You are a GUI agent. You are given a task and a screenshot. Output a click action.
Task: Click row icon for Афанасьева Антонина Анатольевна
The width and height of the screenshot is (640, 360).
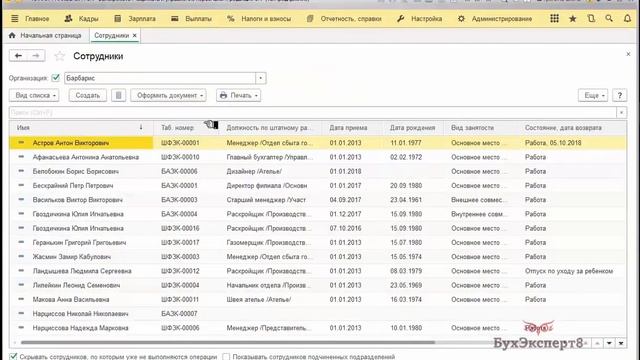pos(21,157)
